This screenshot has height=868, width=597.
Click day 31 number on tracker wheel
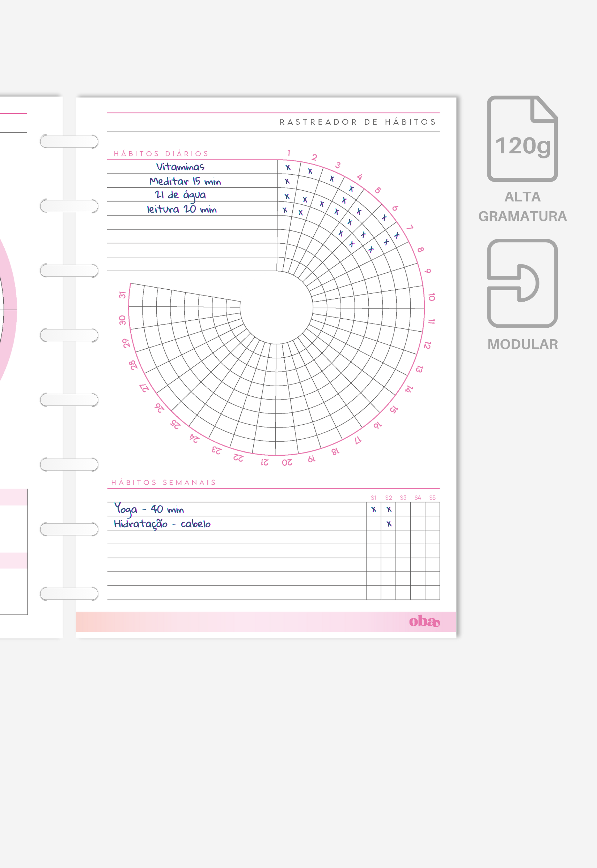[122, 295]
